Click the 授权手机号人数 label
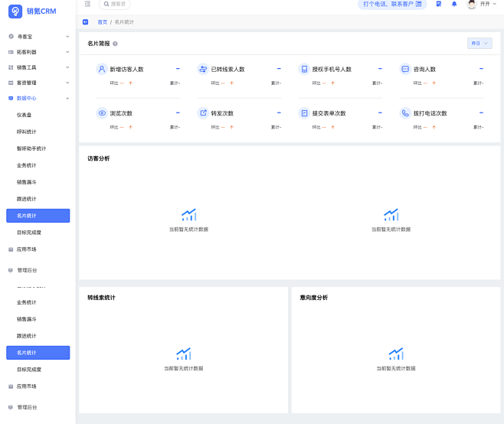 [x=332, y=70]
